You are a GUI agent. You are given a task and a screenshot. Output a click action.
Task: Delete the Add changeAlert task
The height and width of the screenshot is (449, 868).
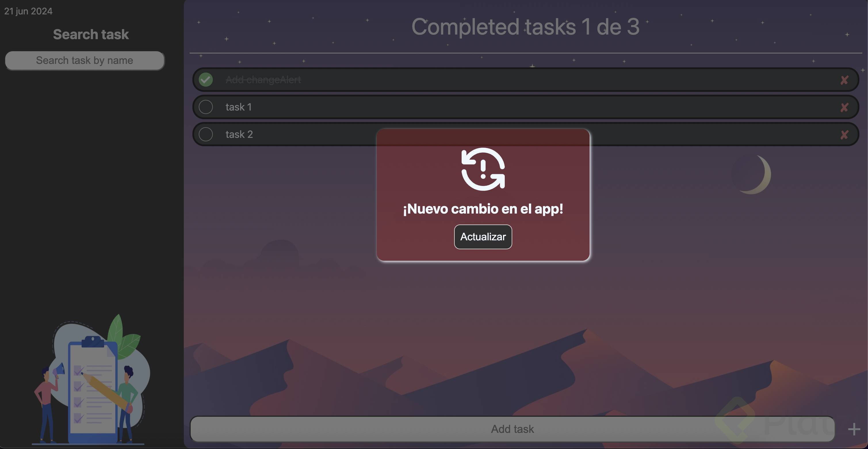844,80
